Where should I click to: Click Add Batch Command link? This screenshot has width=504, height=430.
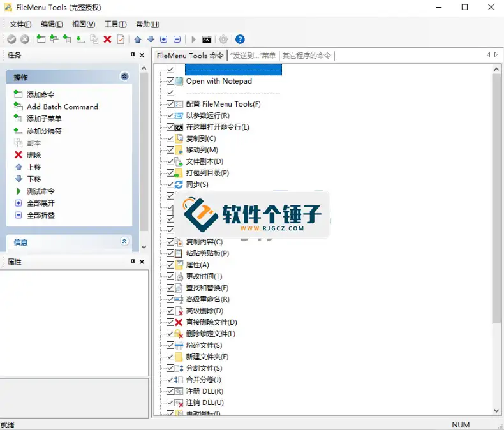[63, 107]
